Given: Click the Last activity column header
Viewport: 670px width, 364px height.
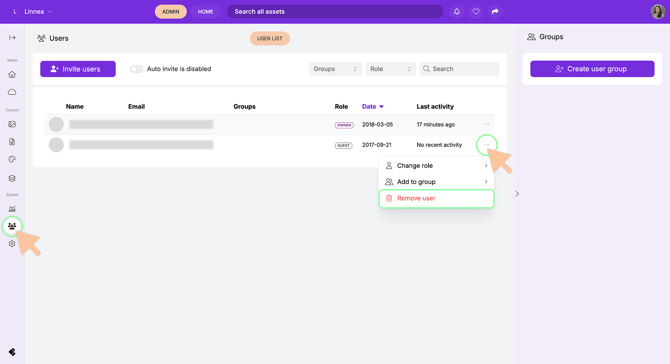Looking at the screenshot, I should click(x=435, y=106).
